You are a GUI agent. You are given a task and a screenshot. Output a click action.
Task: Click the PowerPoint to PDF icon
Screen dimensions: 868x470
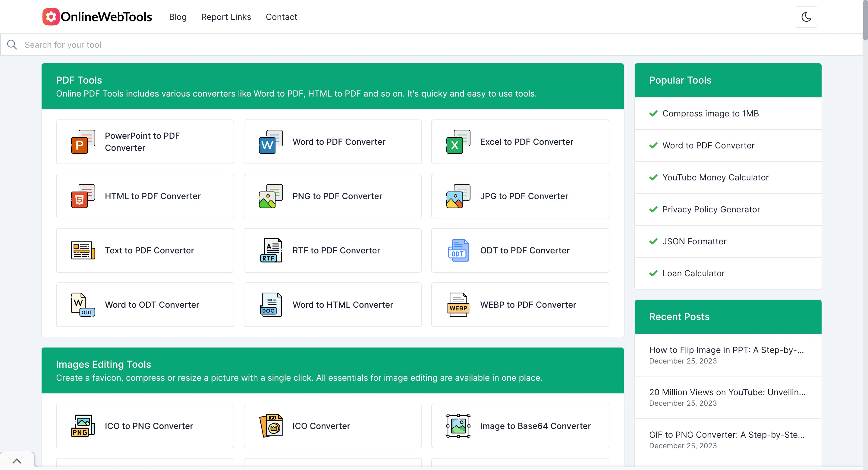coord(83,142)
